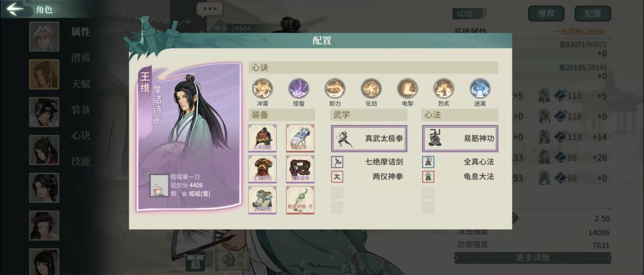Select the 卸力 skill icon
Screen dimensions: 644x275
click(x=335, y=89)
